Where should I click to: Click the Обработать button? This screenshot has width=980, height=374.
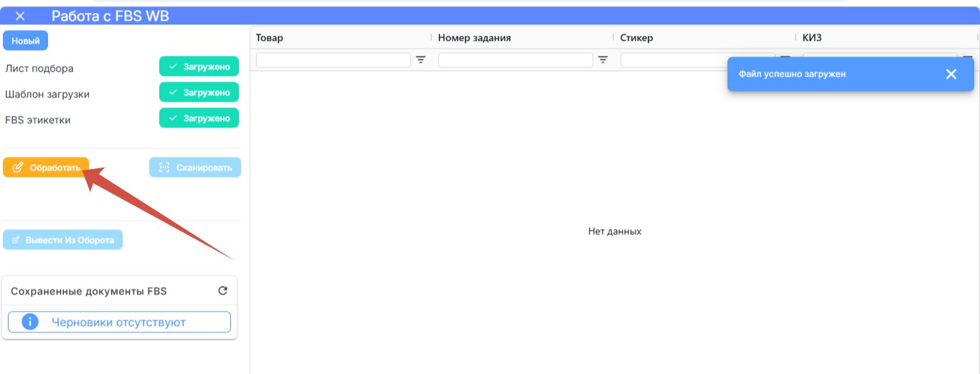46,168
